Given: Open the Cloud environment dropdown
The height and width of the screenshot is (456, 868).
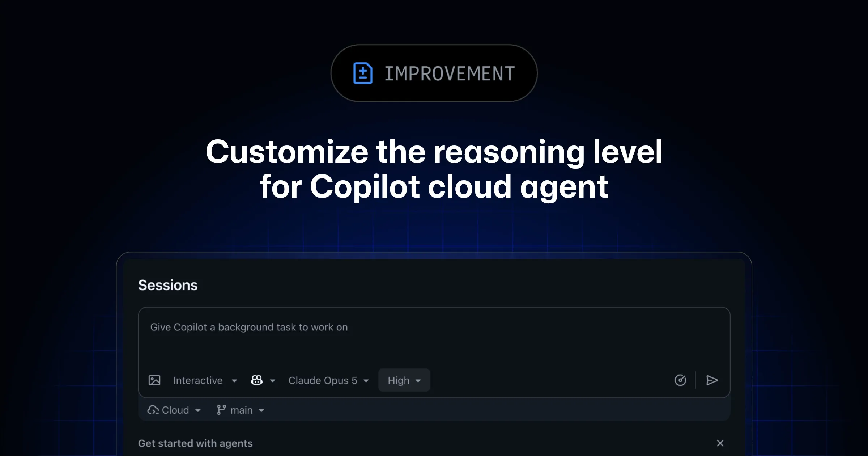Looking at the screenshot, I should click(174, 410).
